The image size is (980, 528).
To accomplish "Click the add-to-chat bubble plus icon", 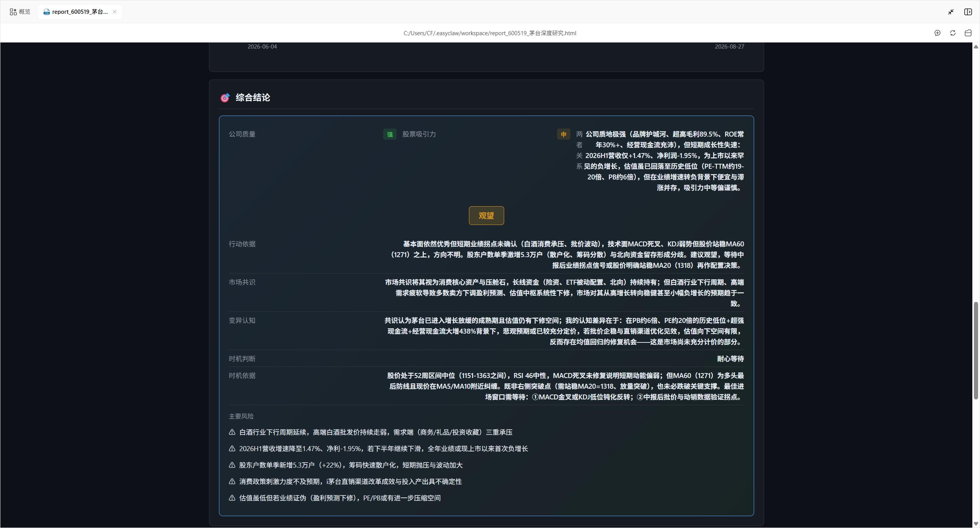I will pos(938,33).
